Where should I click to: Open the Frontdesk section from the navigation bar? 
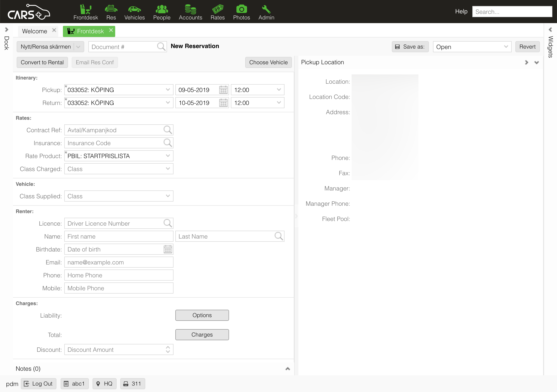86,12
